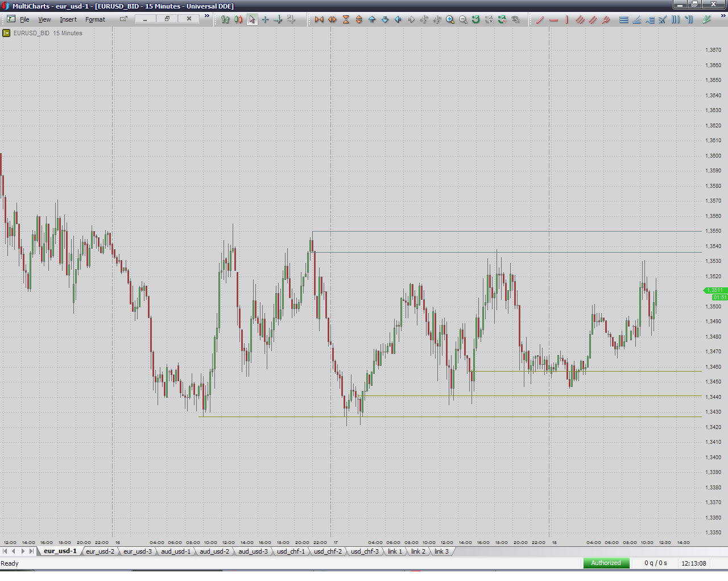The image size is (728, 581).
Task: Open the File menu
Action: (x=24, y=19)
